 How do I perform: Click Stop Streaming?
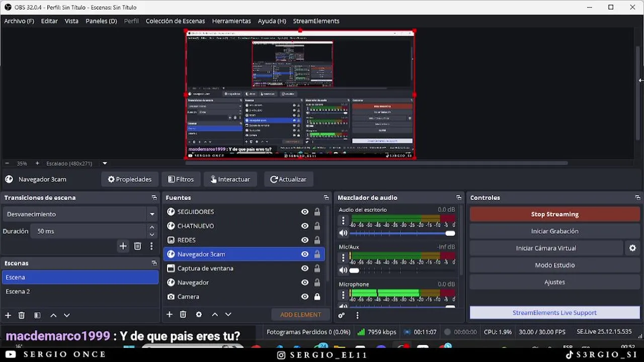pyautogui.click(x=554, y=214)
